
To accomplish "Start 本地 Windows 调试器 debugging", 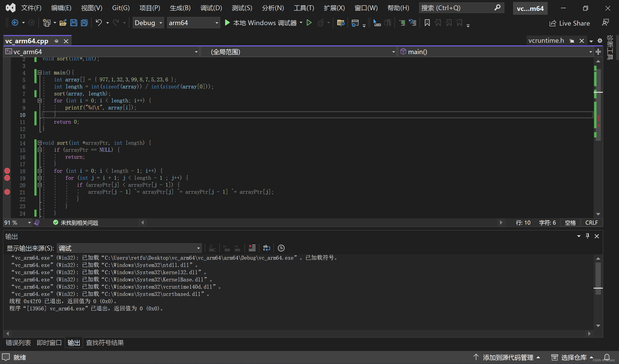I will [261, 23].
